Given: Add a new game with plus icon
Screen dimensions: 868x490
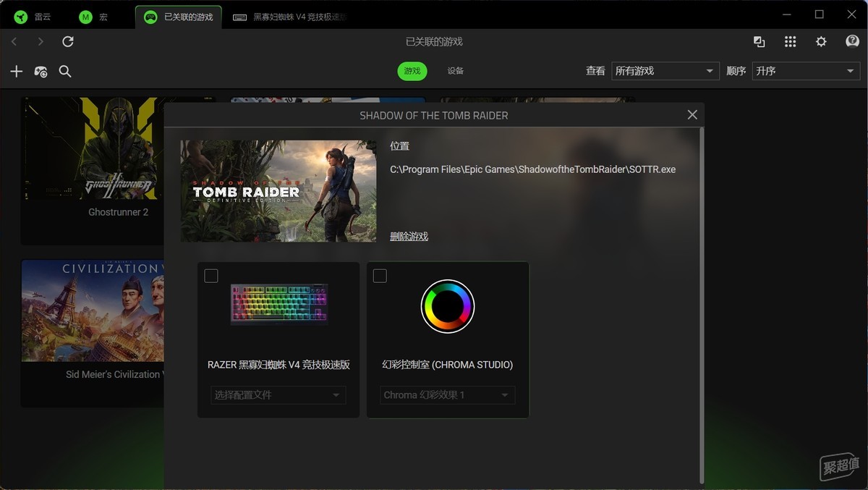Looking at the screenshot, I should tap(17, 71).
